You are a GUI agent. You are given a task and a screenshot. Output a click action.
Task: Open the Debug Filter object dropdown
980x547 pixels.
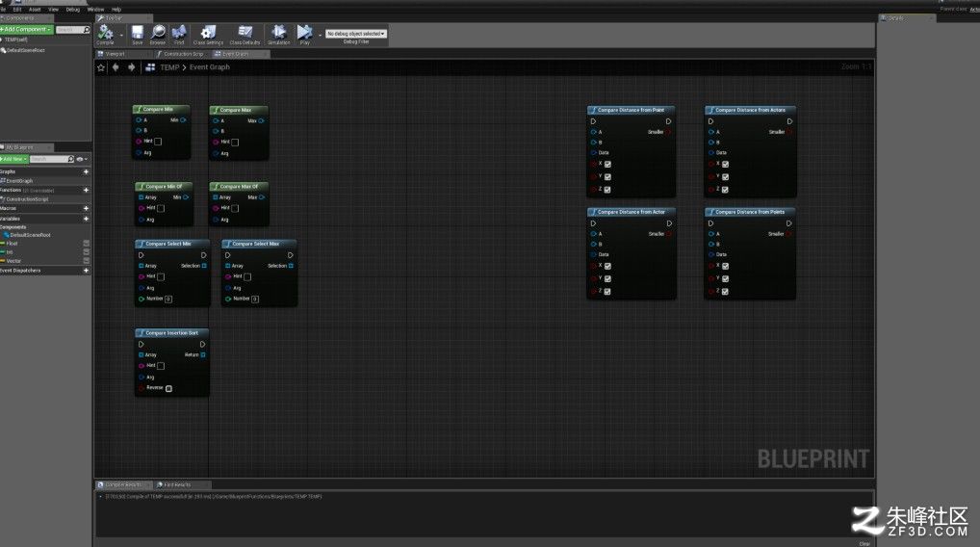pos(356,33)
